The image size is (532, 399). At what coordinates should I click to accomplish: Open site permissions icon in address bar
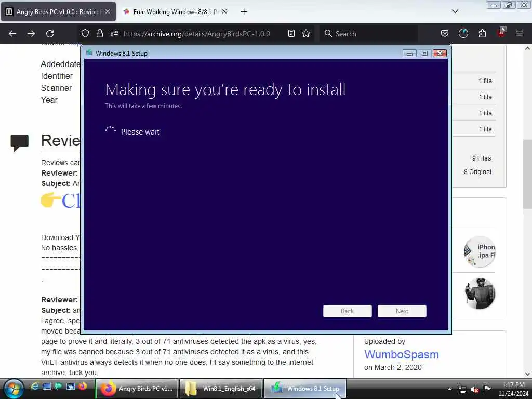[x=114, y=33]
